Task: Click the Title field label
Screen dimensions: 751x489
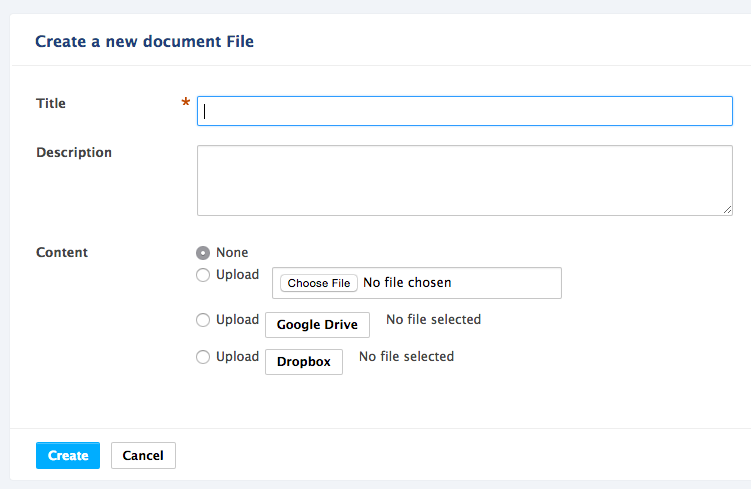Action: [x=51, y=103]
